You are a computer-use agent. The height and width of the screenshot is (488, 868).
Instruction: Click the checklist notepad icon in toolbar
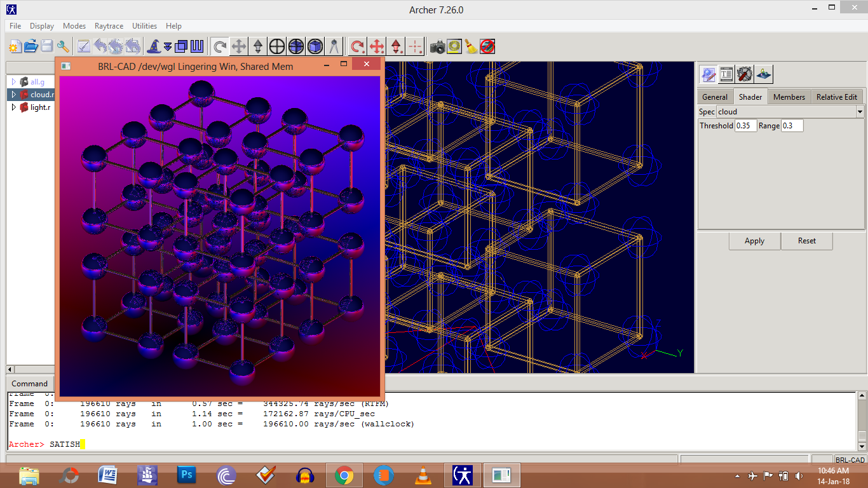84,46
